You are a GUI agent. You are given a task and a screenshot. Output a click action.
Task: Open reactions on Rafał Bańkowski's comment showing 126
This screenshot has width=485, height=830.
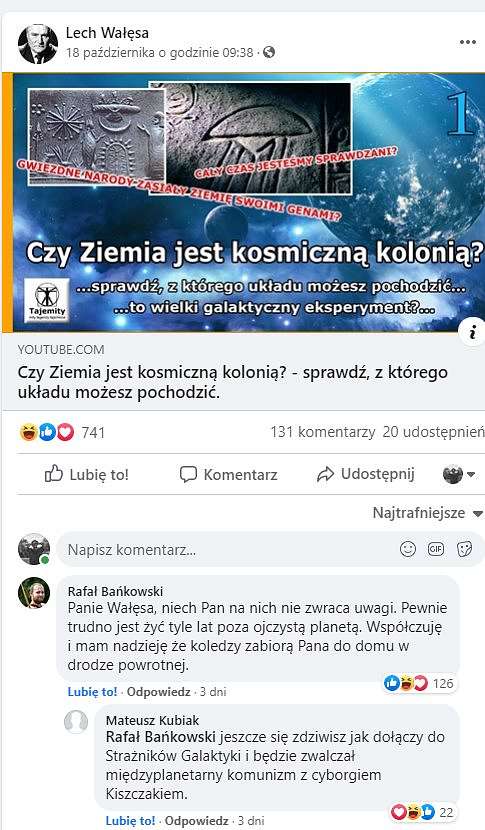[418, 683]
